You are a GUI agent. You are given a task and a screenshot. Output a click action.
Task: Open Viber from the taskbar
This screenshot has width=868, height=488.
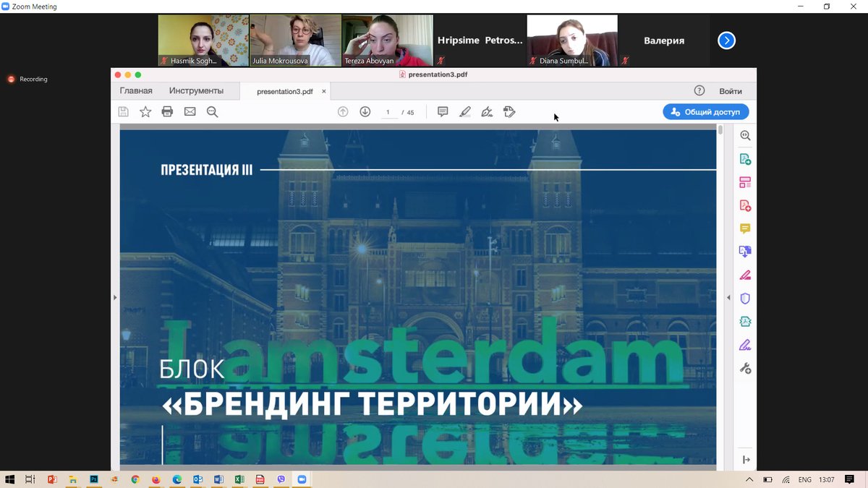point(281,479)
